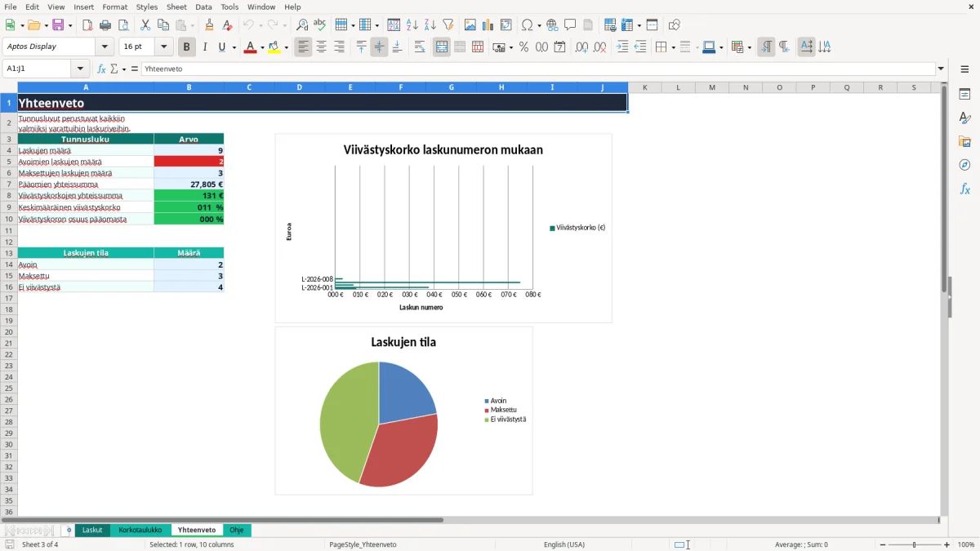The width and height of the screenshot is (980, 551).
Task: Toggle Align Left for the cell
Action: (304, 47)
